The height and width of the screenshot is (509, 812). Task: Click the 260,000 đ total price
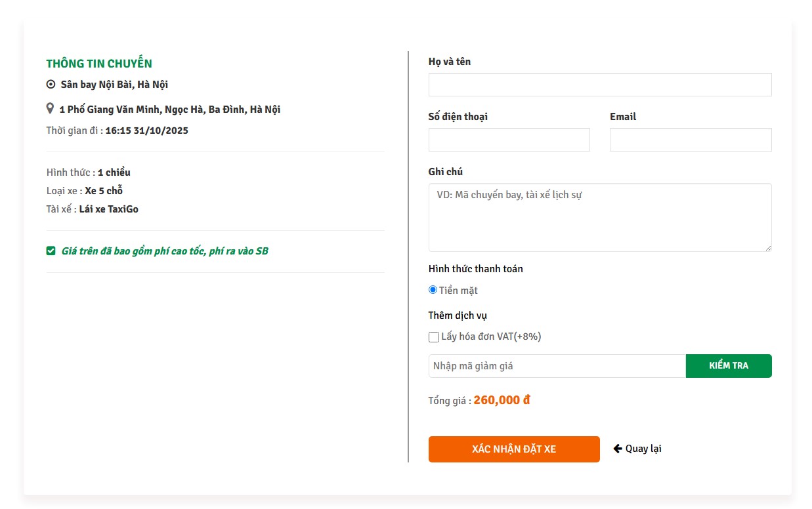(x=502, y=400)
